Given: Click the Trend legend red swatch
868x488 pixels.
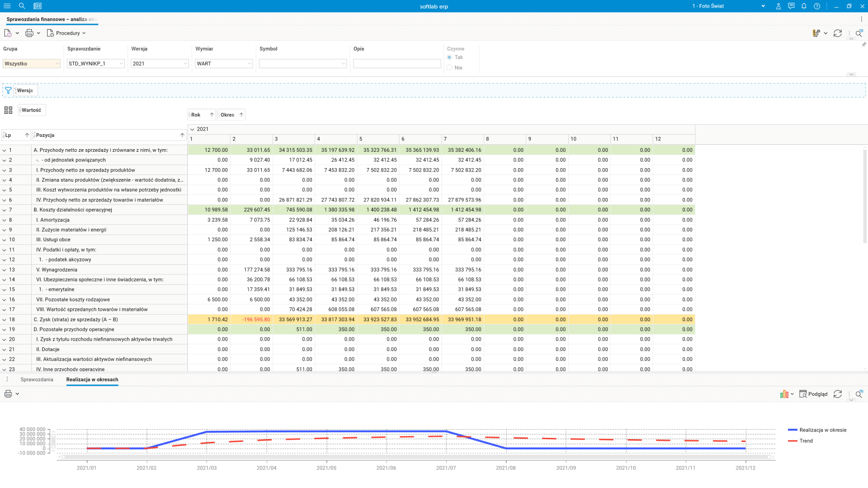Looking at the screenshot, I should click(793, 441).
